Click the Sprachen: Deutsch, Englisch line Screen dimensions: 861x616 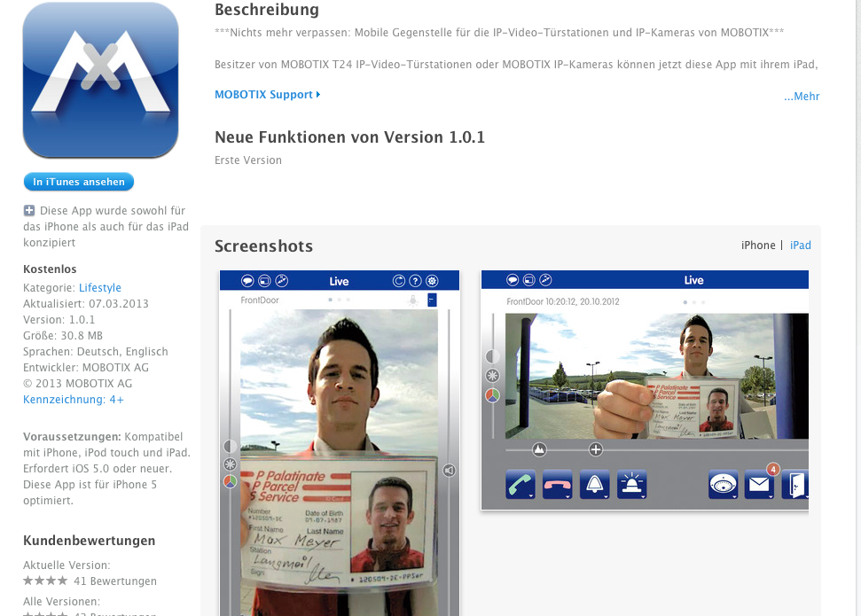click(96, 351)
